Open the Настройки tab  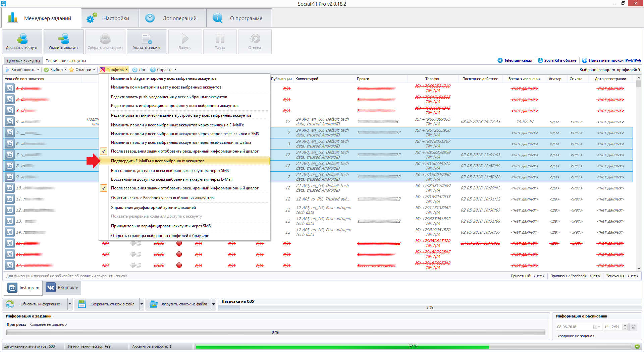110,18
